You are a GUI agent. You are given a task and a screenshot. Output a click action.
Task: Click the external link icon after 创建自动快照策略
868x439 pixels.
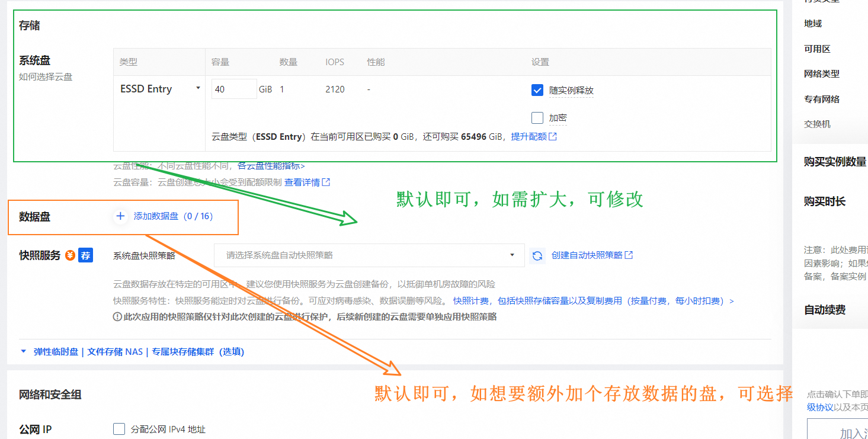point(629,255)
